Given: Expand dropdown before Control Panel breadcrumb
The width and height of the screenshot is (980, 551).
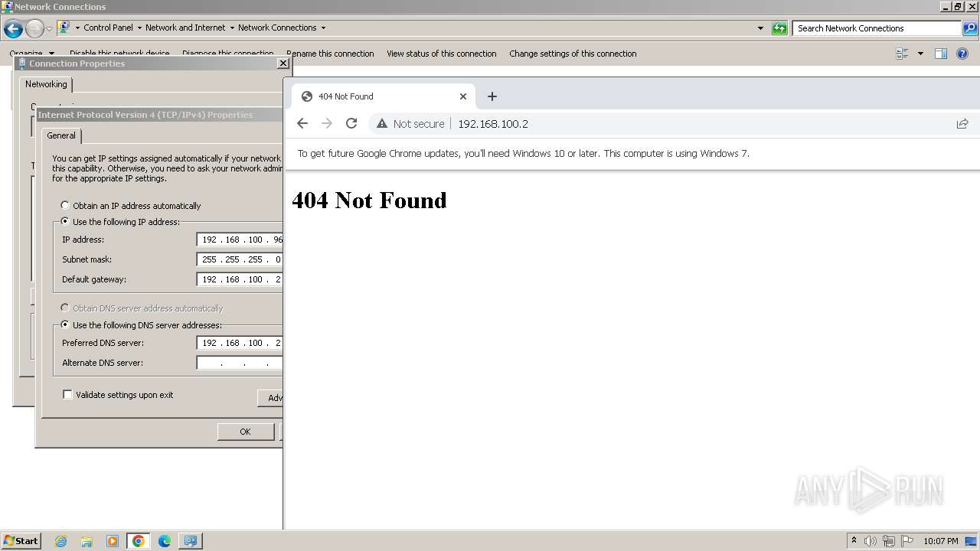Looking at the screenshot, I should tap(77, 28).
